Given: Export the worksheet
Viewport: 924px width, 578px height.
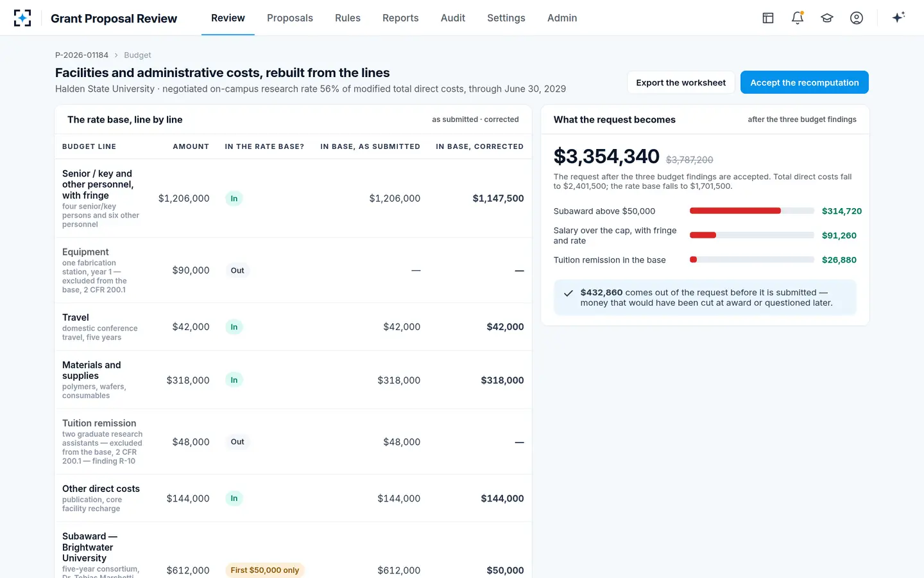Looking at the screenshot, I should click(x=681, y=82).
